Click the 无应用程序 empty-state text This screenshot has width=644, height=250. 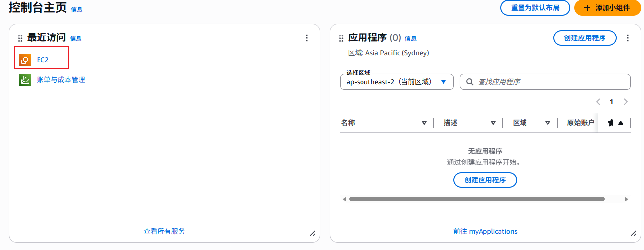pos(485,151)
